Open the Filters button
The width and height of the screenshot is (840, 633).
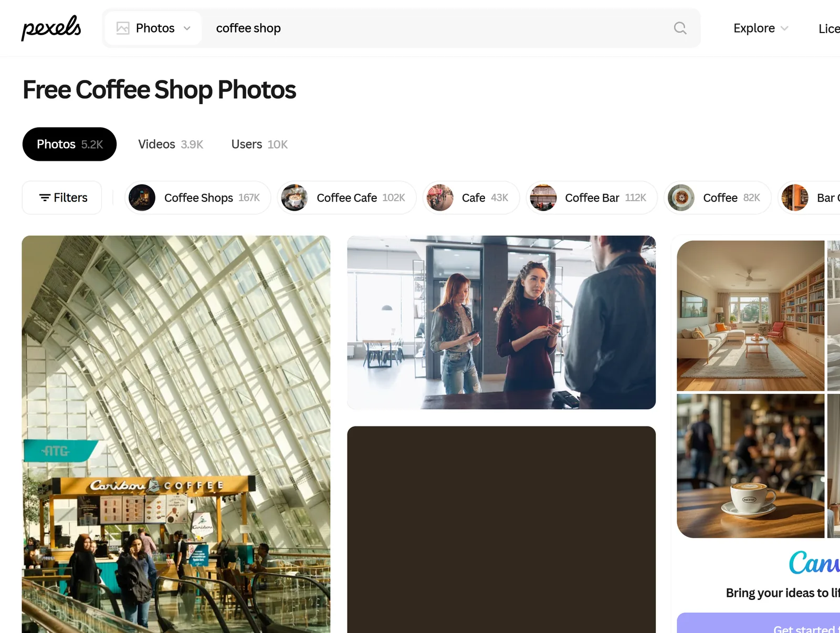point(62,198)
